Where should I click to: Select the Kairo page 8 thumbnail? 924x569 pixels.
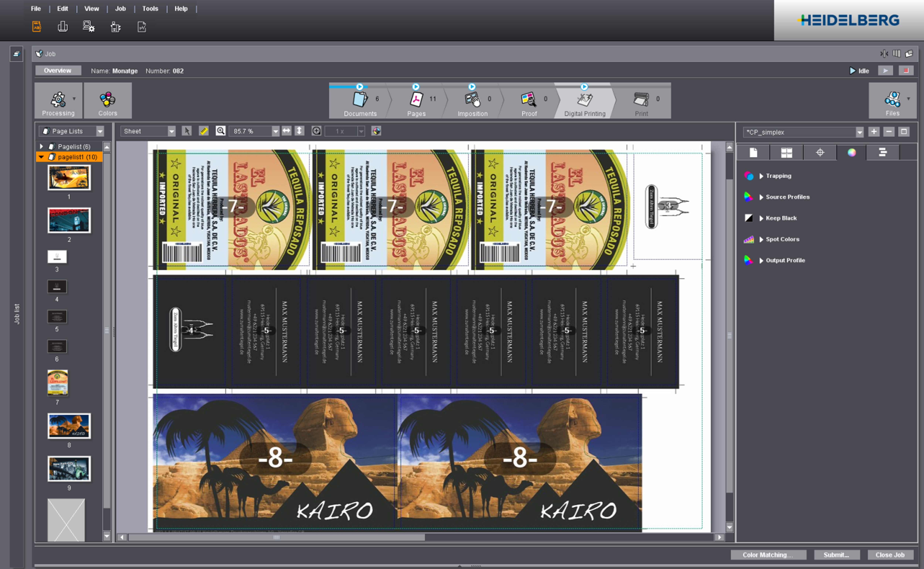click(x=69, y=426)
